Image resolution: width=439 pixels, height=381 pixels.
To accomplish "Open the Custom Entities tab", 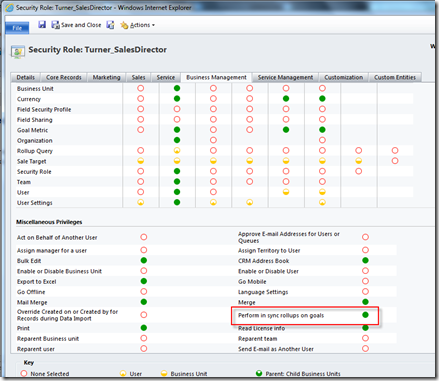I will (x=395, y=77).
